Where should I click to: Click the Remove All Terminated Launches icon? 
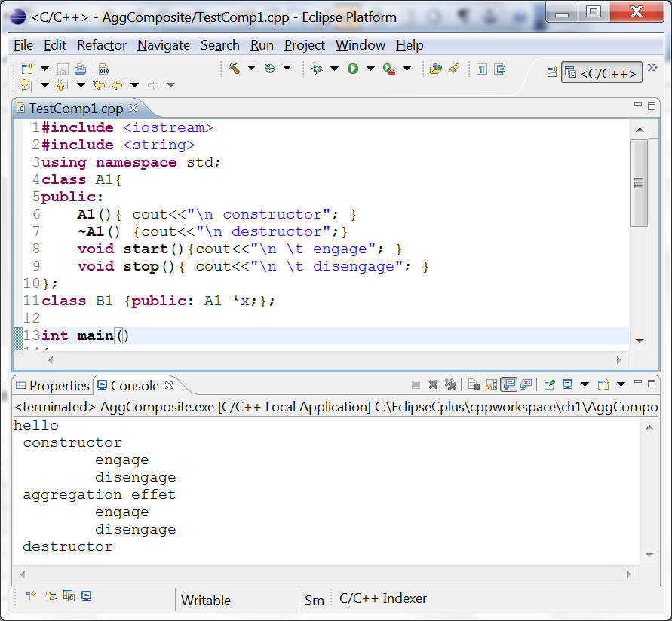click(450, 384)
